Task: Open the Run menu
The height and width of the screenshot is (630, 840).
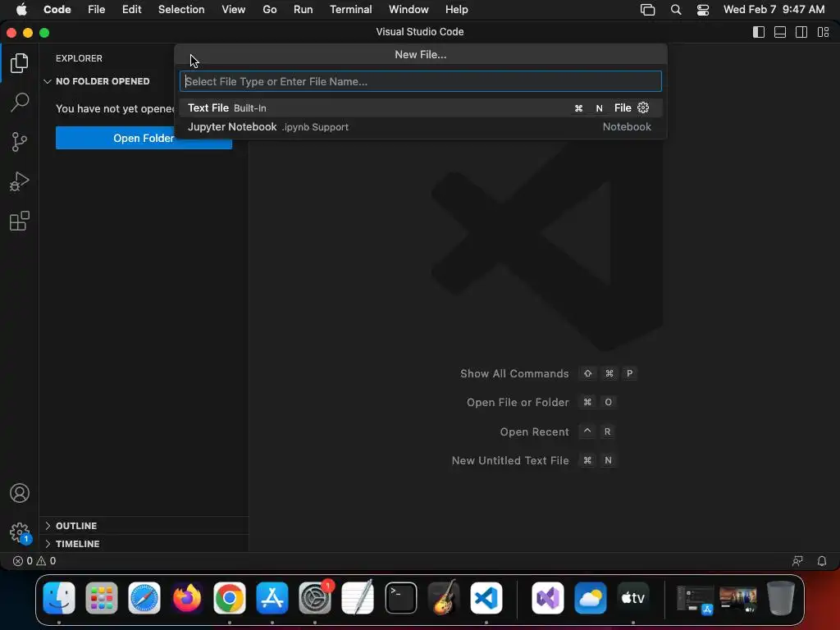Action: point(303,10)
